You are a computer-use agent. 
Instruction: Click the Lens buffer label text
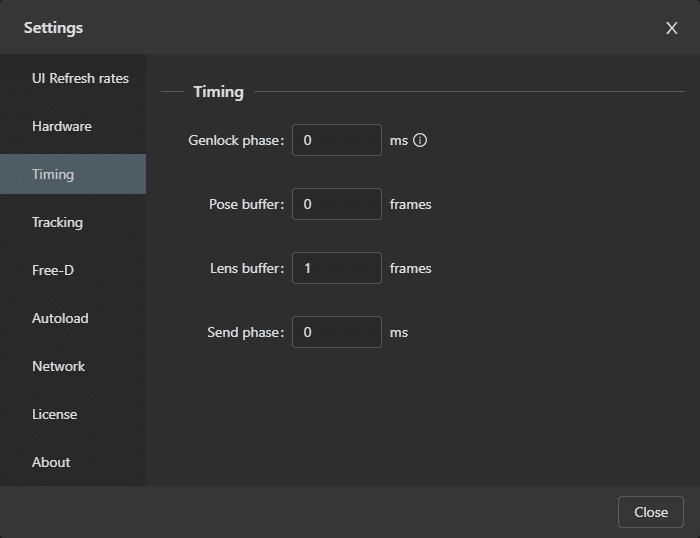[247, 268]
